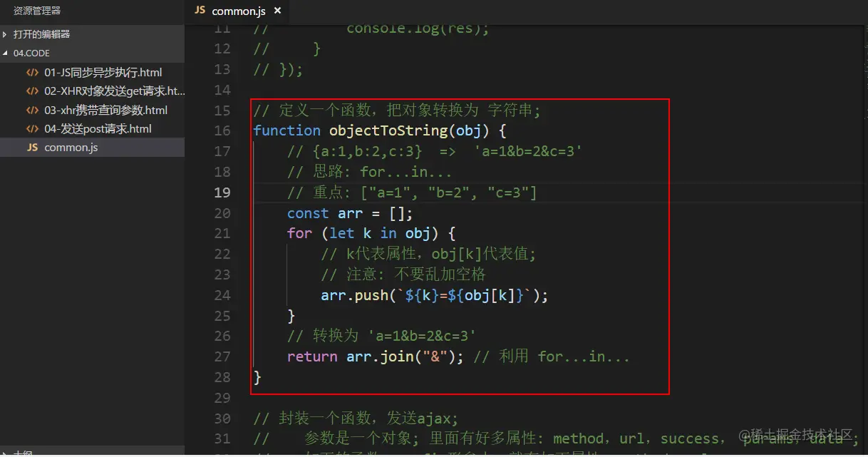Open 01-JS同步异步执行.html file

click(103, 73)
